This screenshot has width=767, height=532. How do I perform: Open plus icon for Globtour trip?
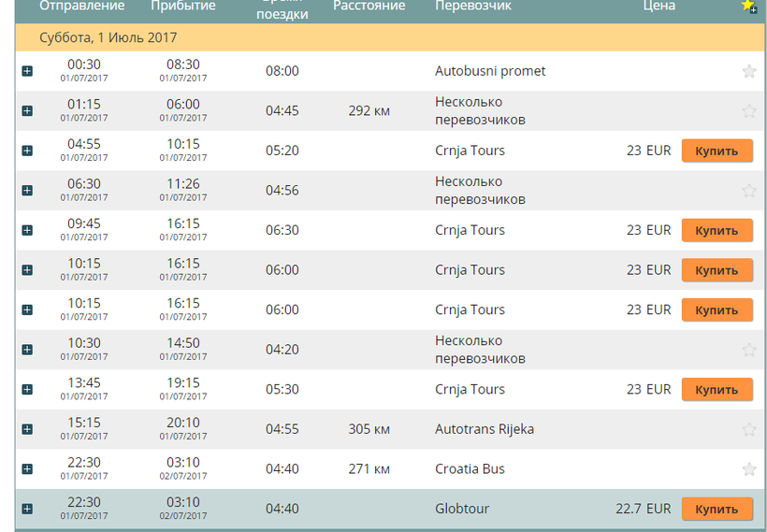click(x=27, y=509)
